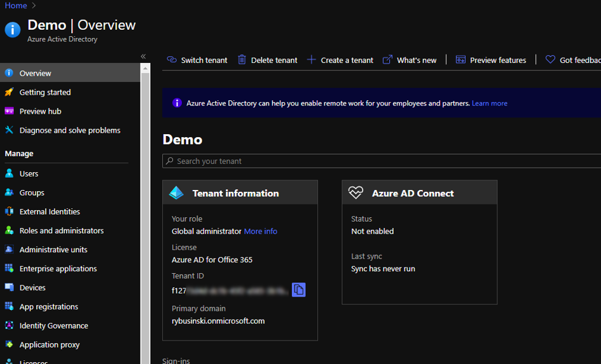This screenshot has width=601, height=364.
Task: Open the Users blade
Action: point(29,174)
